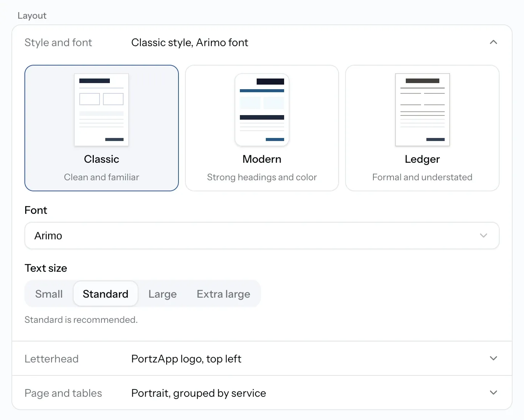524x420 pixels.
Task: Click the Modern layout preview thumbnail
Action: pos(262,110)
